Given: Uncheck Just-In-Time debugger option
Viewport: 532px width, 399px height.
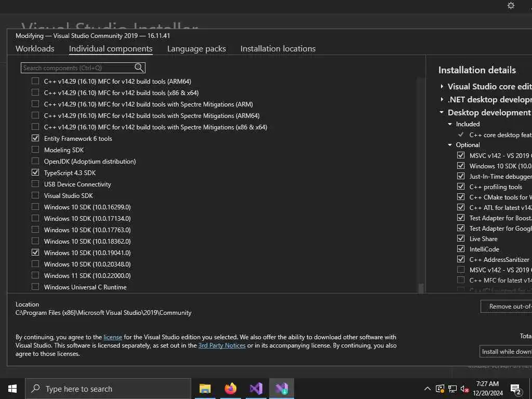Looking at the screenshot, I should pos(461,176).
